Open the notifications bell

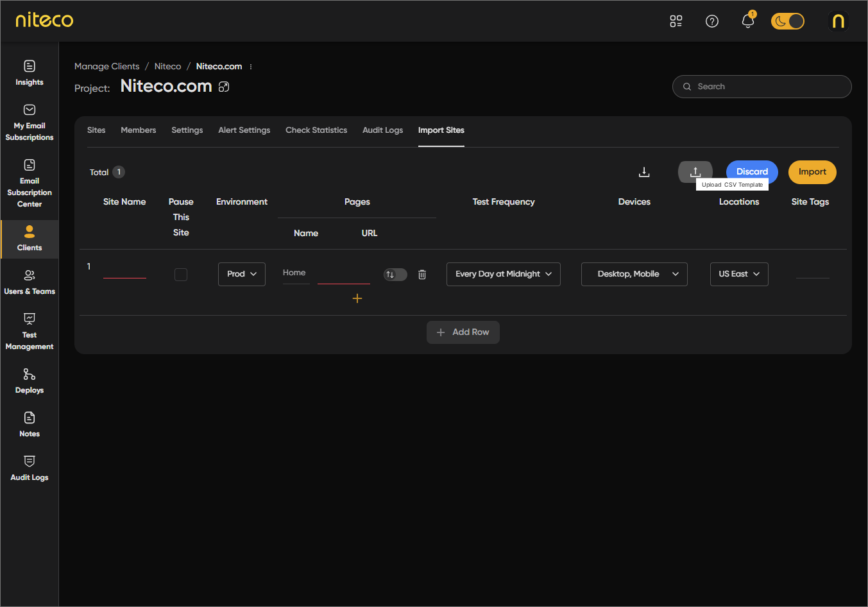(747, 21)
